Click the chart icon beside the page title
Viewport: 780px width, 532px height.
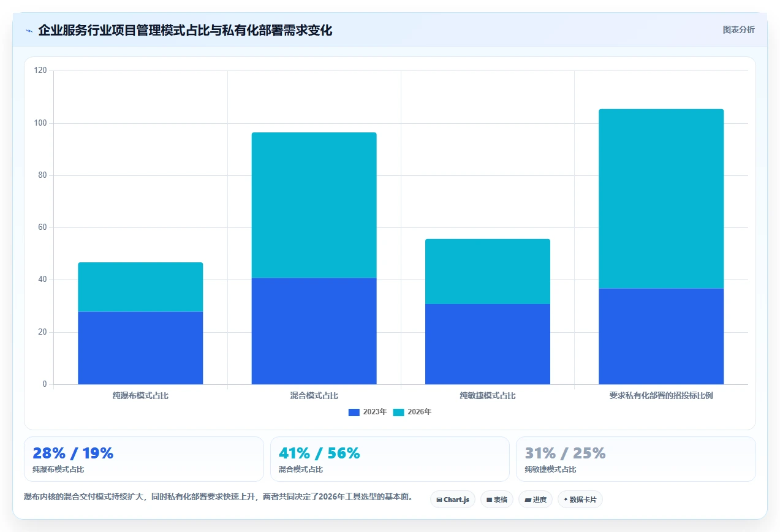(x=29, y=31)
